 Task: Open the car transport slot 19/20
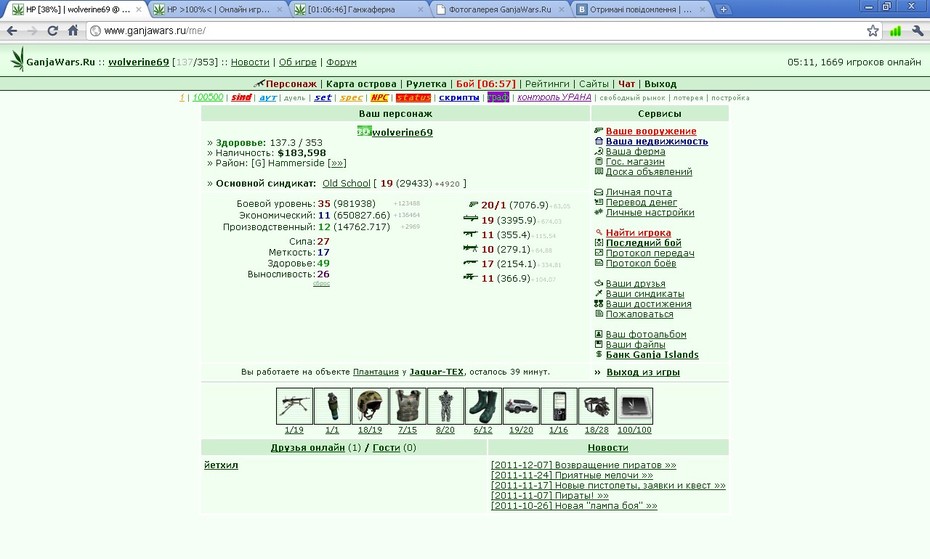click(x=521, y=406)
